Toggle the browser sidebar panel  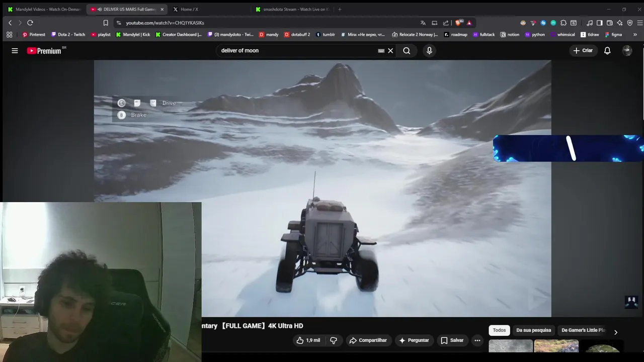coord(600,23)
